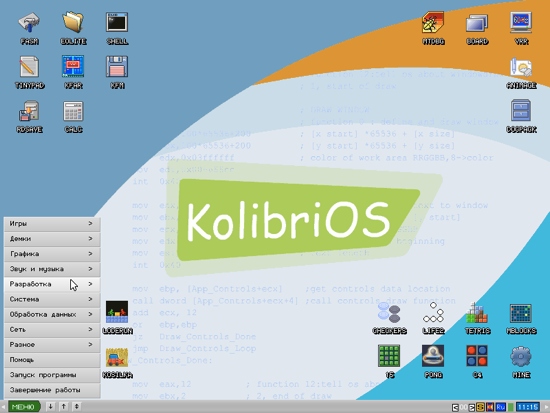The height and width of the screenshot is (413, 550).
Task: Choose Завершение работы from menu
Action: (52, 390)
